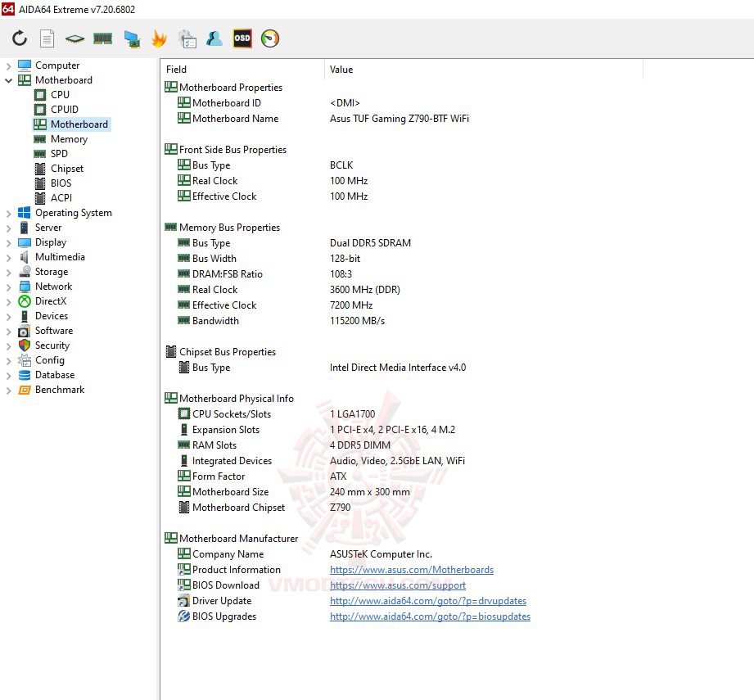This screenshot has width=754, height=700.
Task: Expand the Network tree node
Action: tap(8, 287)
